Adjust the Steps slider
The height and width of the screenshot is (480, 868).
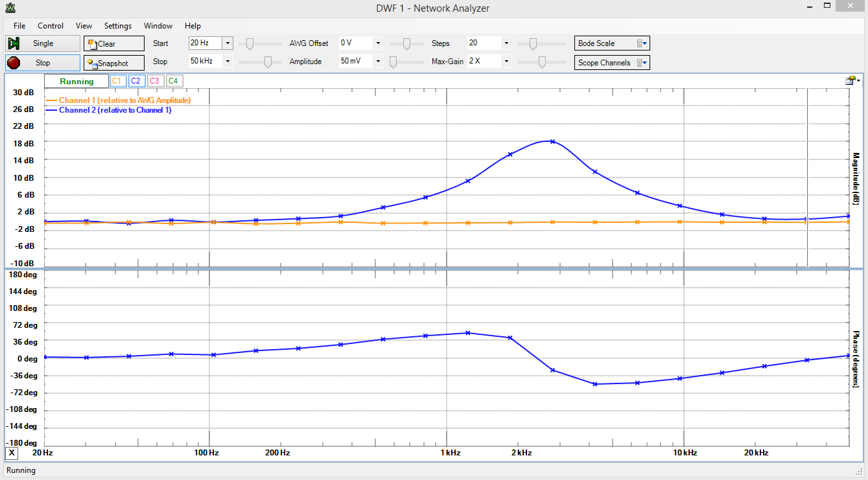pos(532,44)
